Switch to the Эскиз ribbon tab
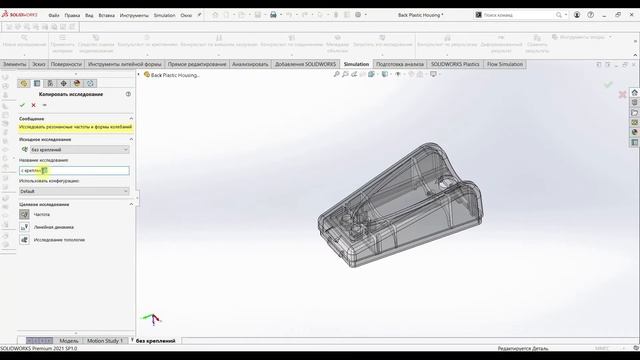 click(39, 64)
